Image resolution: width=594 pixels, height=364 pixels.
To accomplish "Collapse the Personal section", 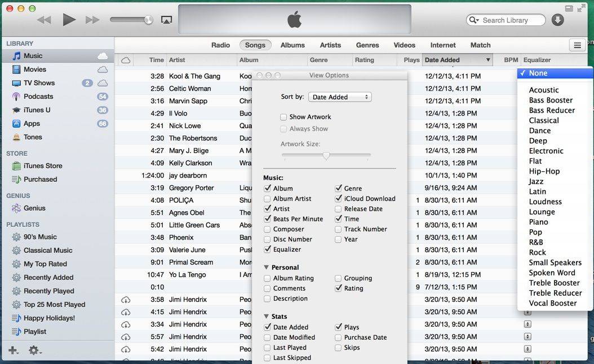I will 267,268.
